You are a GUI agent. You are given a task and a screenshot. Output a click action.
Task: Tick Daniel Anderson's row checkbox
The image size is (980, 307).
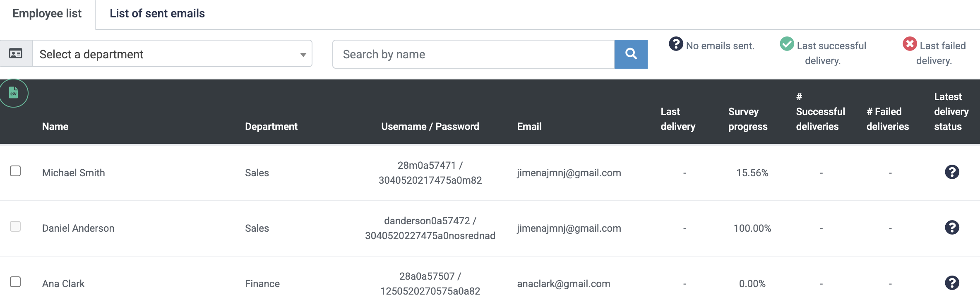pyautogui.click(x=15, y=226)
